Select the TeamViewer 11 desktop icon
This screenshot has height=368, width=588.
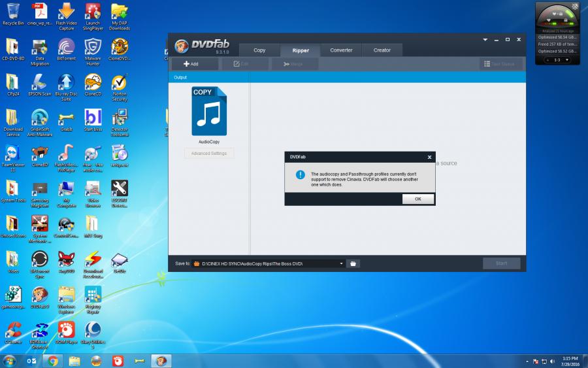coord(13,158)
